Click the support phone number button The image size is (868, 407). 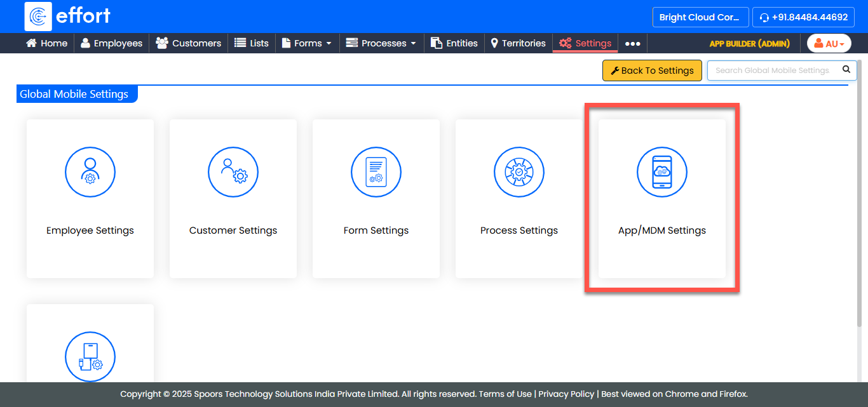803,17
